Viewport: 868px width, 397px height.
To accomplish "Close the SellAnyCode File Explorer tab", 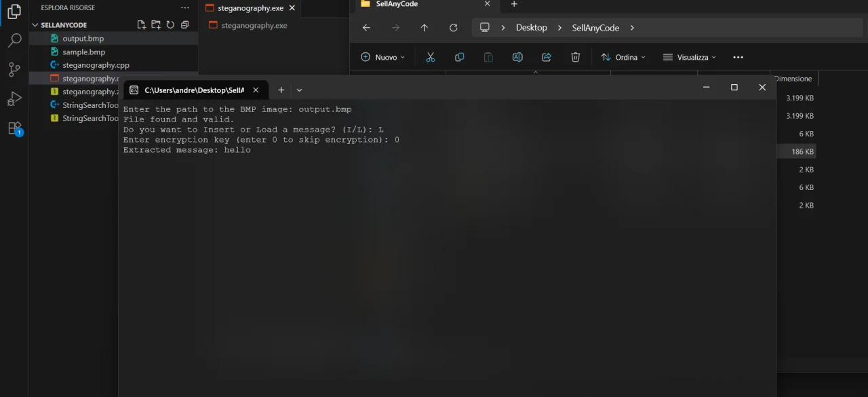I will coord(487,4).
